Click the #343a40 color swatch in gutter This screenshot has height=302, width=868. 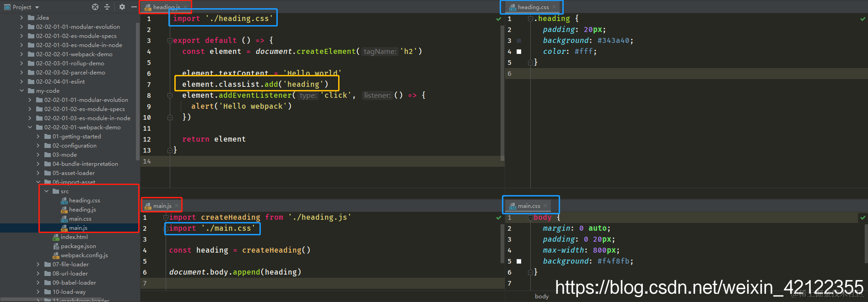point(519,41)
